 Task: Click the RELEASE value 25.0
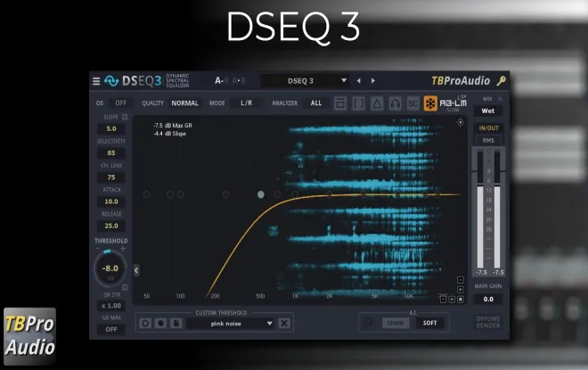(x=111, y=226)
